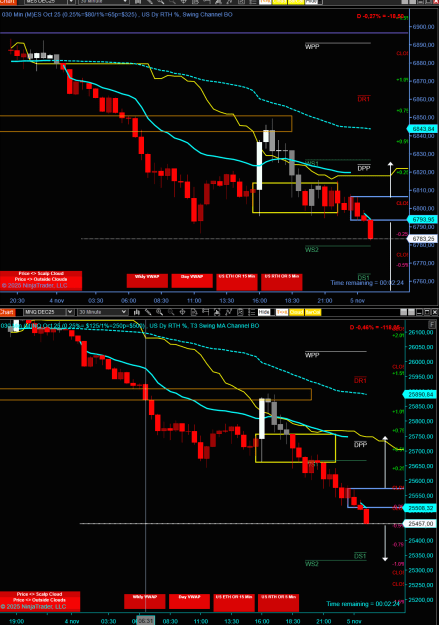This screenshot has width=439, height=625.
Task: Click WPP pivot label on MNQ chart
Action: tap(312, 355)
